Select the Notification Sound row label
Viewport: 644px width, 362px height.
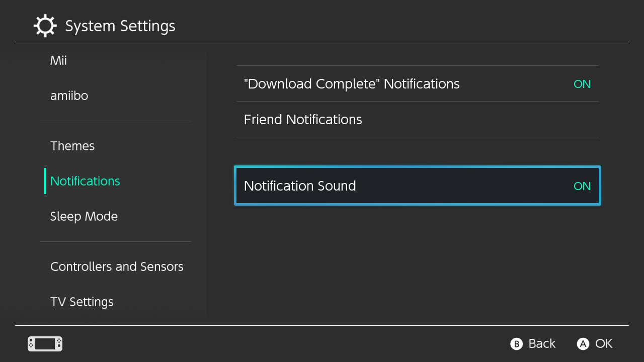click(x=300, y=186)
